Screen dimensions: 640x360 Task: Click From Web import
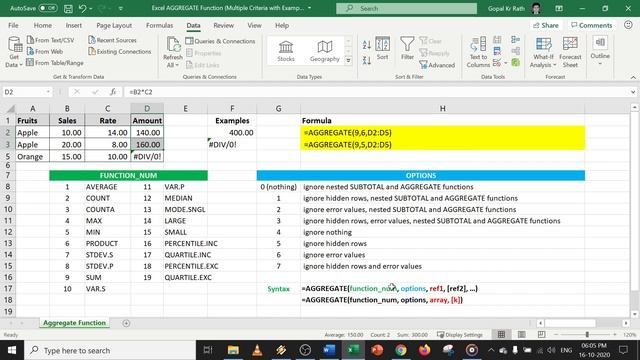(44, 51)
